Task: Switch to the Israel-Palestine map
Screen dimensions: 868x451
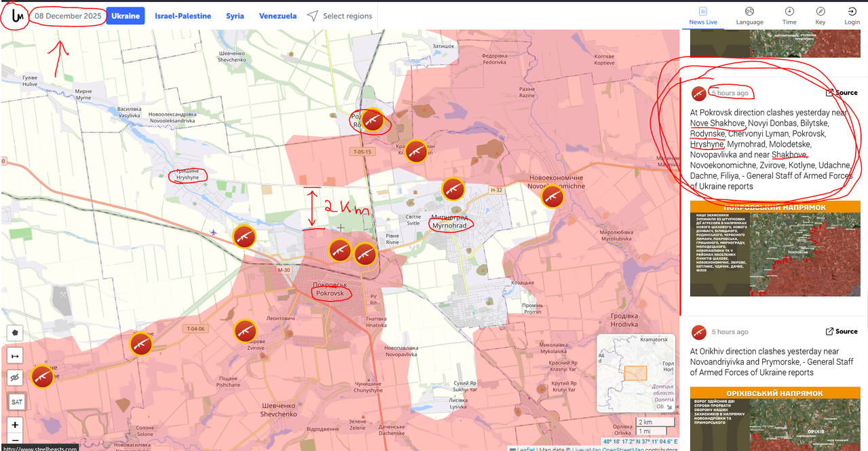Action: tap(183, 16)
